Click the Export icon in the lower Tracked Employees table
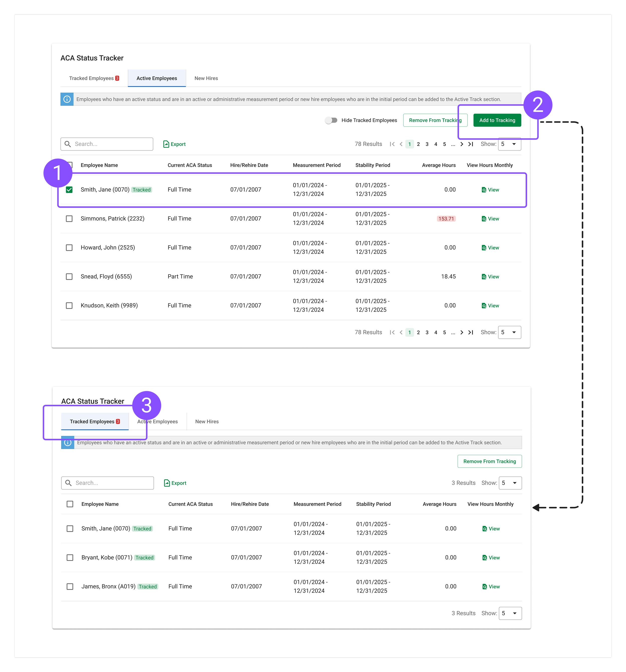This screenshot has width=626, height=672. click(167, 483)
